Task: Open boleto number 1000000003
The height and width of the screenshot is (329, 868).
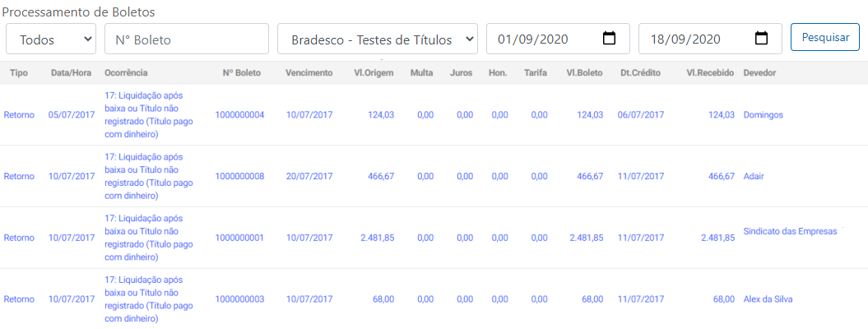Action: (x=239, y=299)
